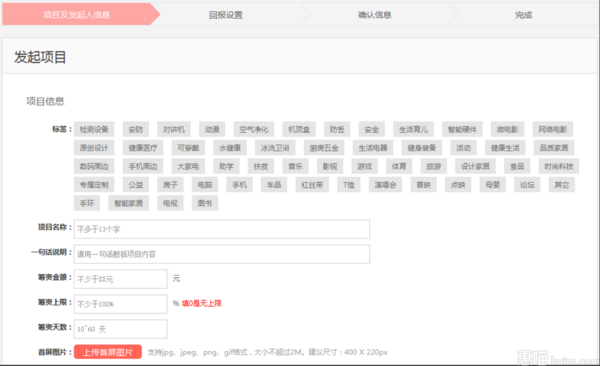
Task: Choose the 检测设备 tag
Action: (x=94, y=129)
